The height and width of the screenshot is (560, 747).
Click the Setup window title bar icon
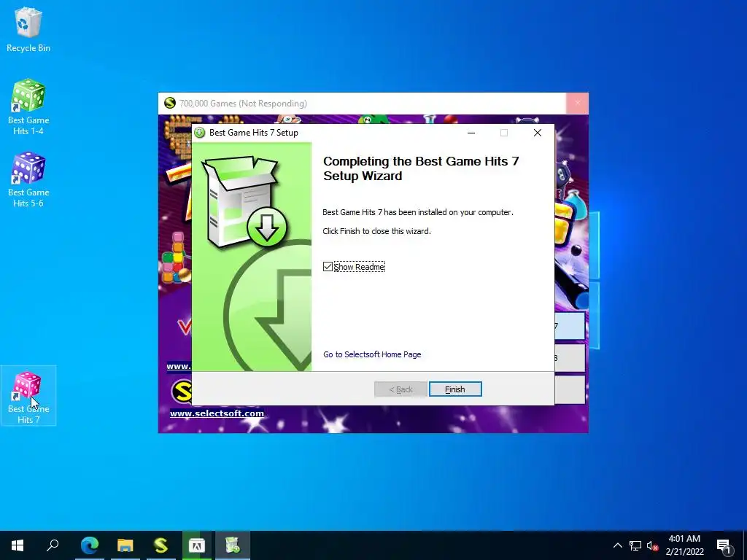coord(200,133)
